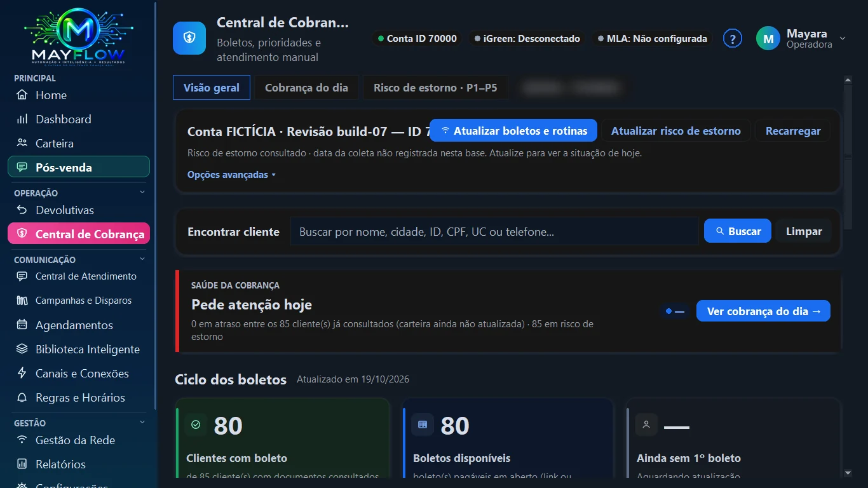The image size is (868, 488).
Task: Click the page scrollbar down arrow
Action: tap(848, 473)
